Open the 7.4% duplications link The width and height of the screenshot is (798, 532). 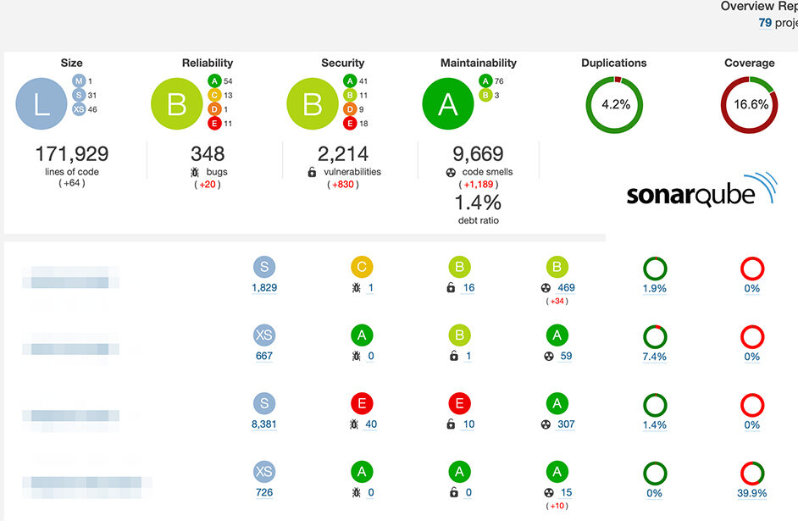[655, 357]
